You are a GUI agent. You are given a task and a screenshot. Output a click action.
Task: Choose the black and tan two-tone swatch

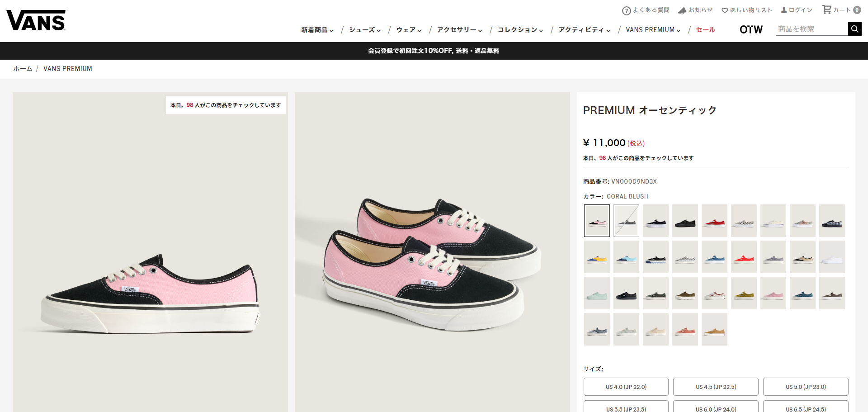pos(802,257)
